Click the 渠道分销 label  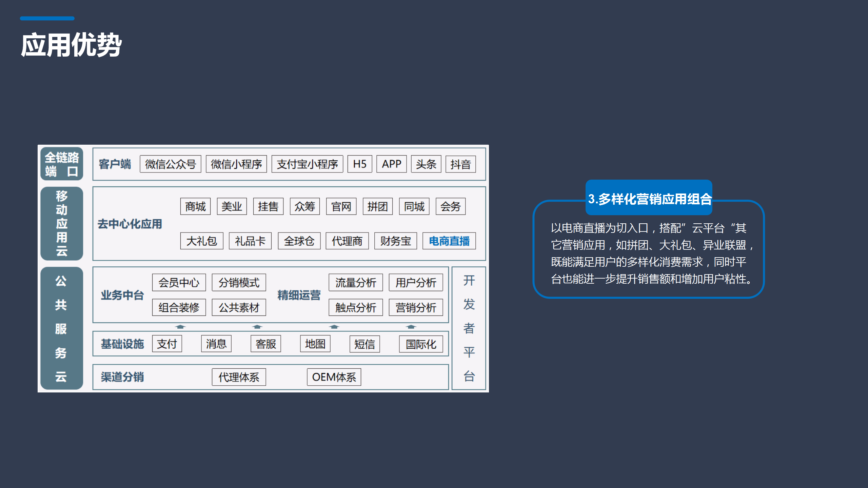pyautogui.click(x=122, y=377)
